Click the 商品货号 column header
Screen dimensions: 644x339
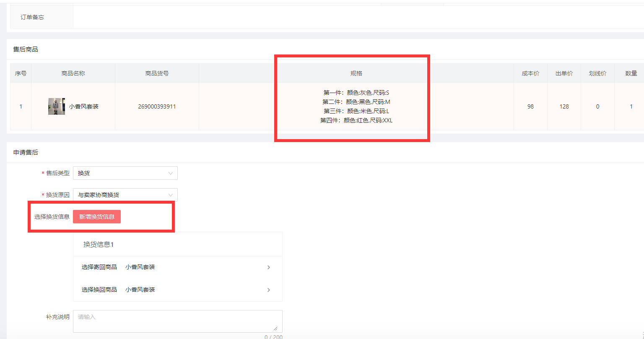point(157,73)
